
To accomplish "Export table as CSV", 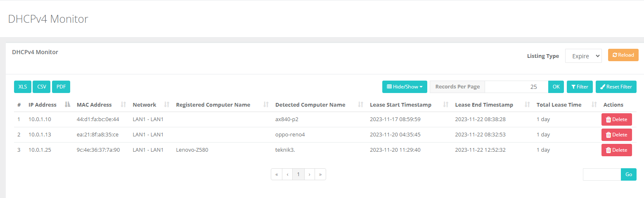I will (x=42, y=87).
